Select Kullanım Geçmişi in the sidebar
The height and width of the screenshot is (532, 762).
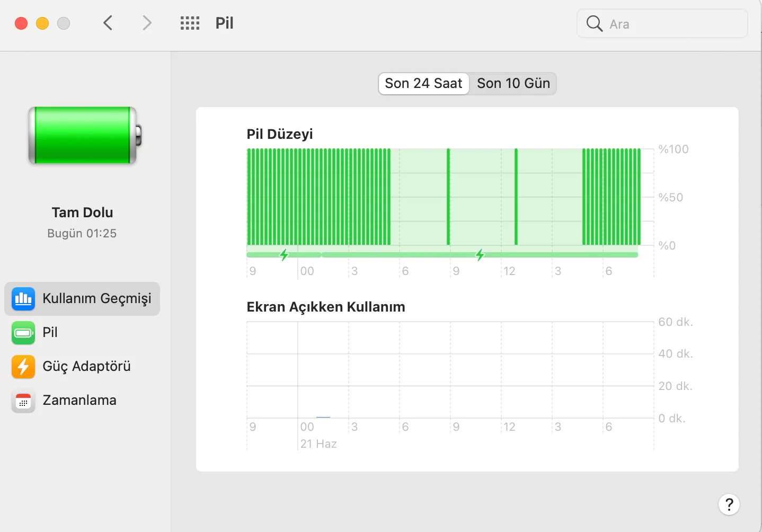(82, 299)
